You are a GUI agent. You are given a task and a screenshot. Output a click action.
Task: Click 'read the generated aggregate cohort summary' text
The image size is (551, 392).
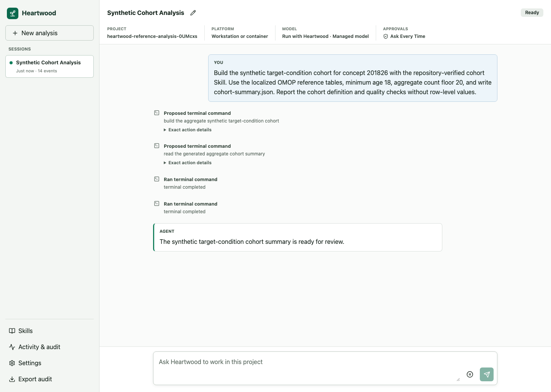[x=214, y=154]
